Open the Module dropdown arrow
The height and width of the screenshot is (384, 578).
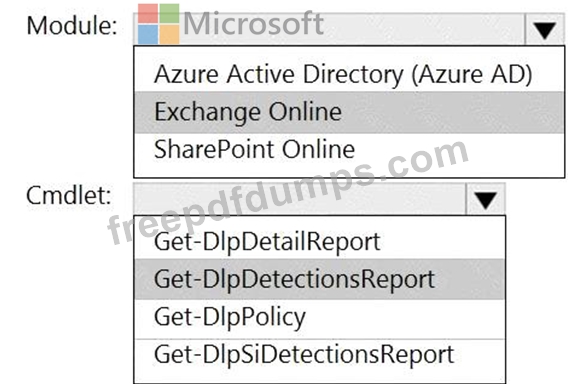(x=544, y=29)
